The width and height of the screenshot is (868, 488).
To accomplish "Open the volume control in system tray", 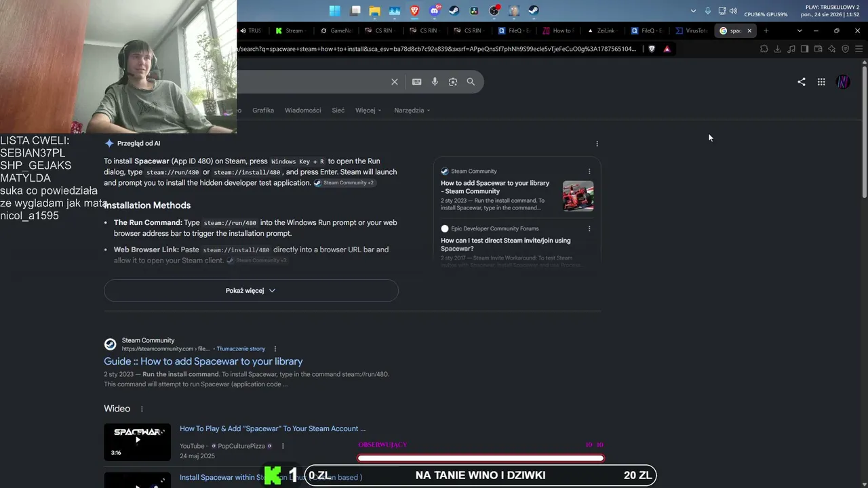I will point(733,11).
